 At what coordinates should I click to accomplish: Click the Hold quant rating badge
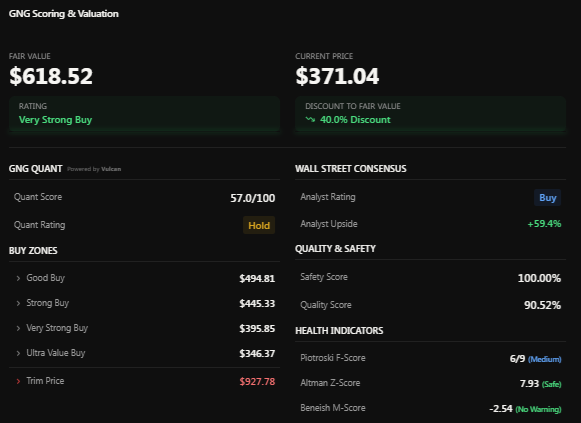pyautogui.click(x=259, y=225)
